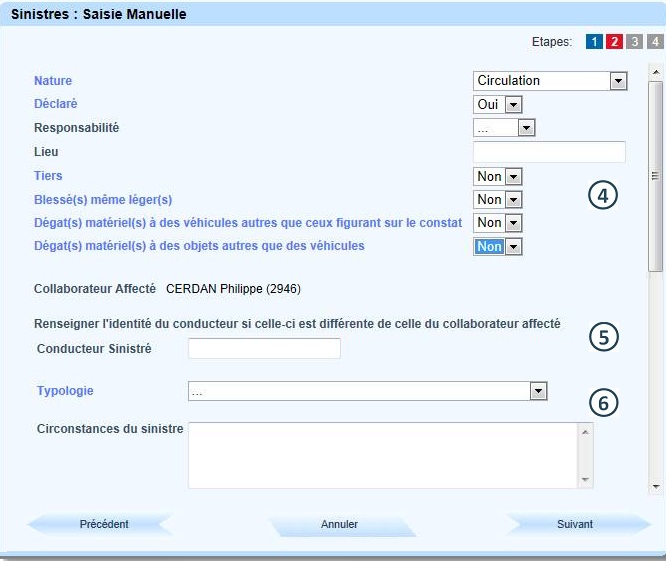Go to step 1 indicator

tap(594, 42)
